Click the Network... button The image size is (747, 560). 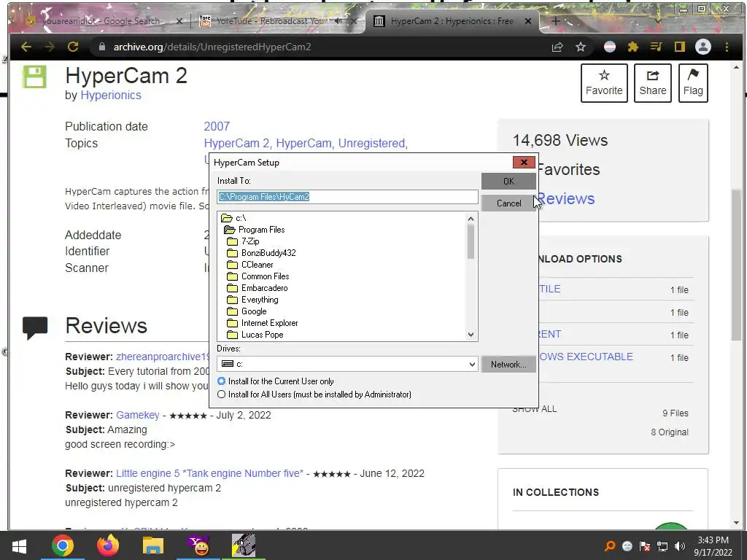508,365
